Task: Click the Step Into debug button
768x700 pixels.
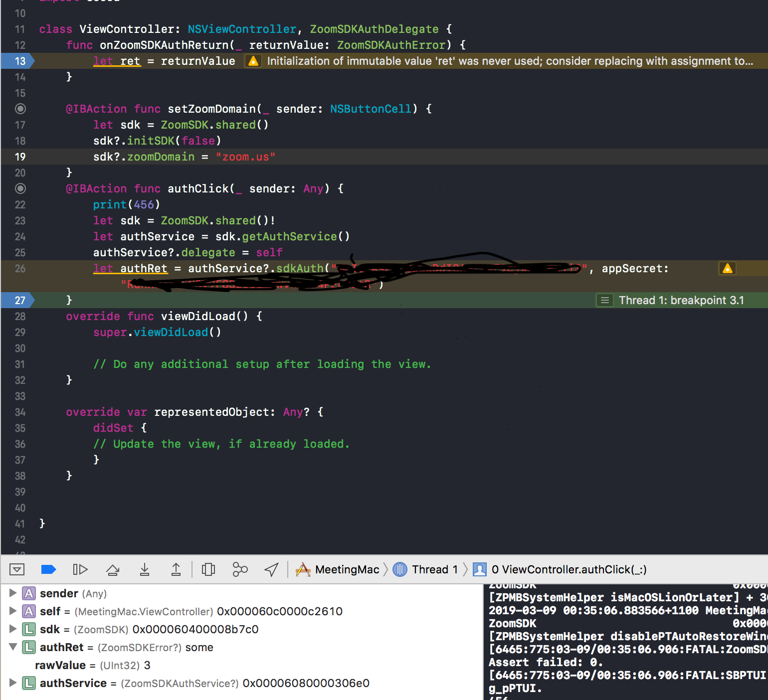Action: click(x=145, y=569)
